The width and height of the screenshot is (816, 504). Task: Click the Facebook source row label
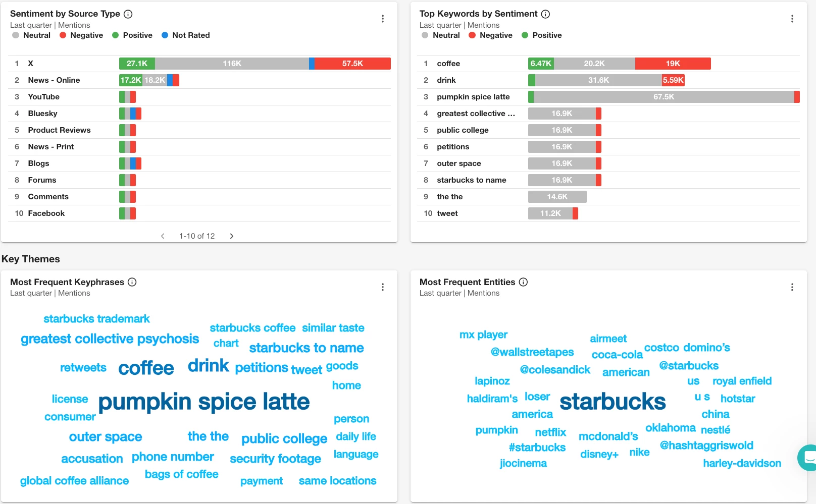46,213
